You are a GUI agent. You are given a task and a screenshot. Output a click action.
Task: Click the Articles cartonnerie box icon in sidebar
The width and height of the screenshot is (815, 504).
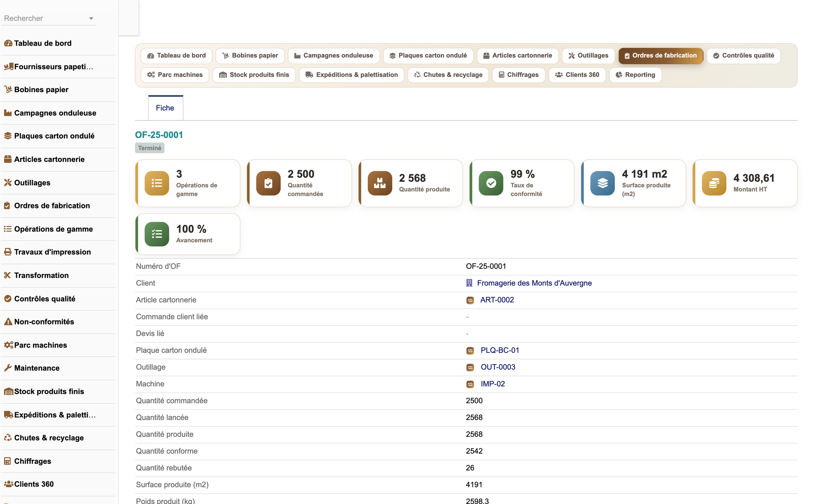tap(8, 159)
